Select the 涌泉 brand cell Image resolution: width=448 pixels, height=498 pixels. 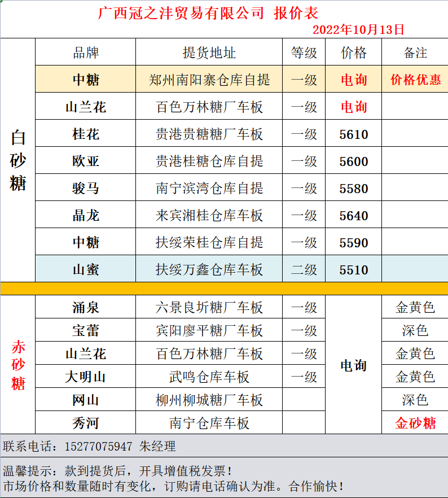(86, 307)
